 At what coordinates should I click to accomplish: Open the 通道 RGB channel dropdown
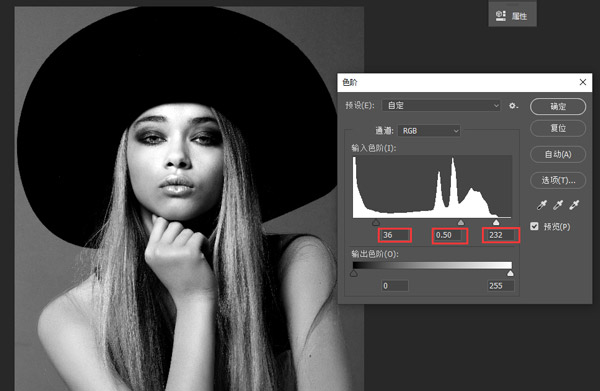pyautogui.click(x=429, y=131)
